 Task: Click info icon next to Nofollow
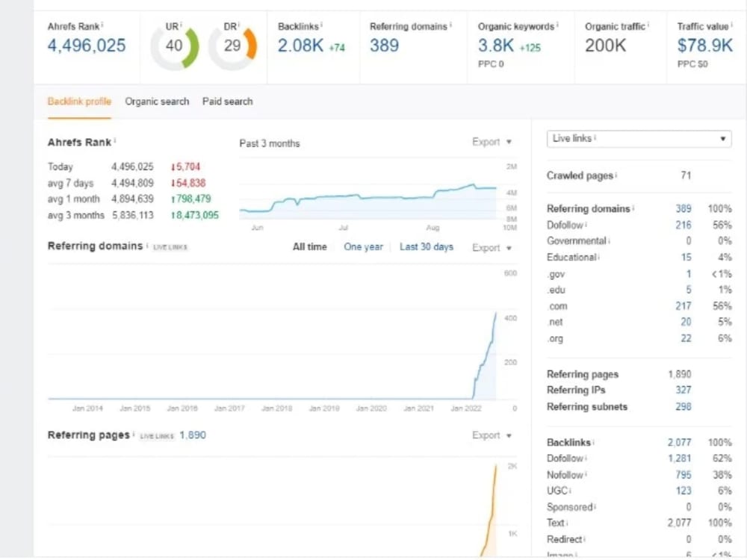coord(586,473)
